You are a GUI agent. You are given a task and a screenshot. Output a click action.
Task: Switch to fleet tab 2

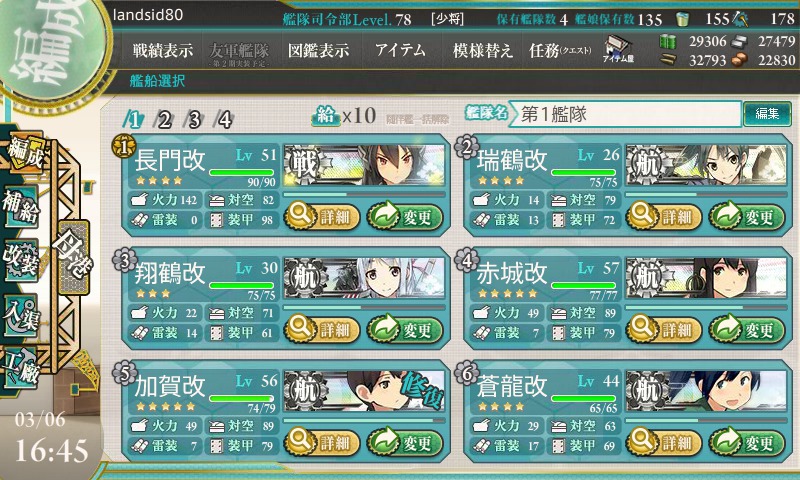[164, 120]
